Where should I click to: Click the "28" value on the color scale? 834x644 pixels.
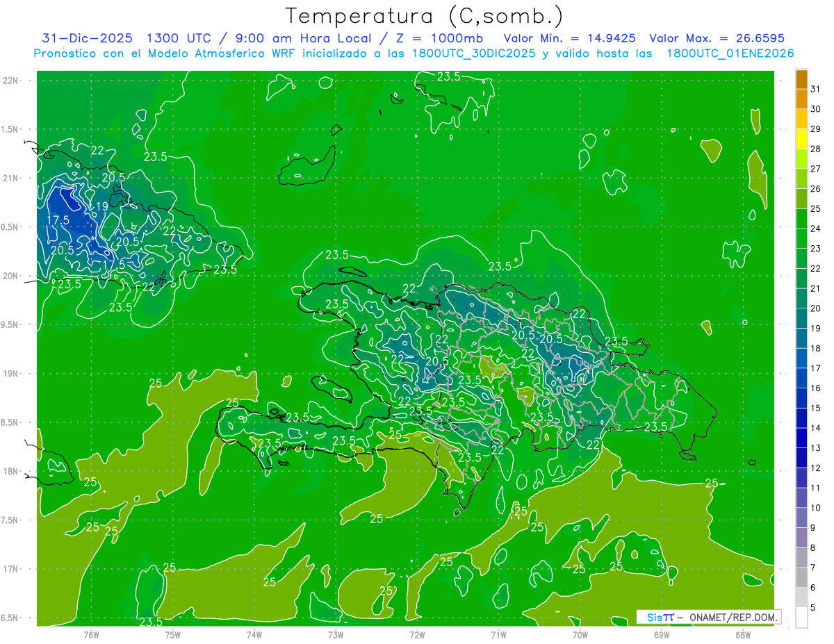tap(815, 149)
